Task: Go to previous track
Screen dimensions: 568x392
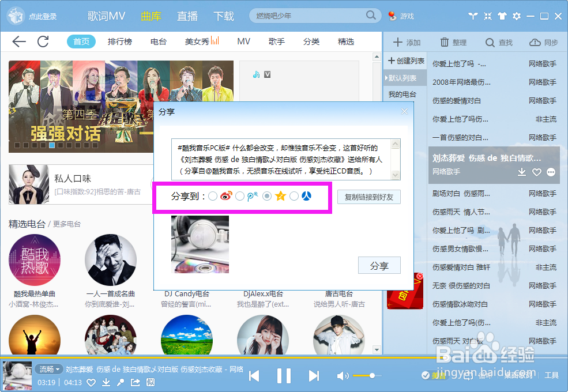Action: click(254, 376)
